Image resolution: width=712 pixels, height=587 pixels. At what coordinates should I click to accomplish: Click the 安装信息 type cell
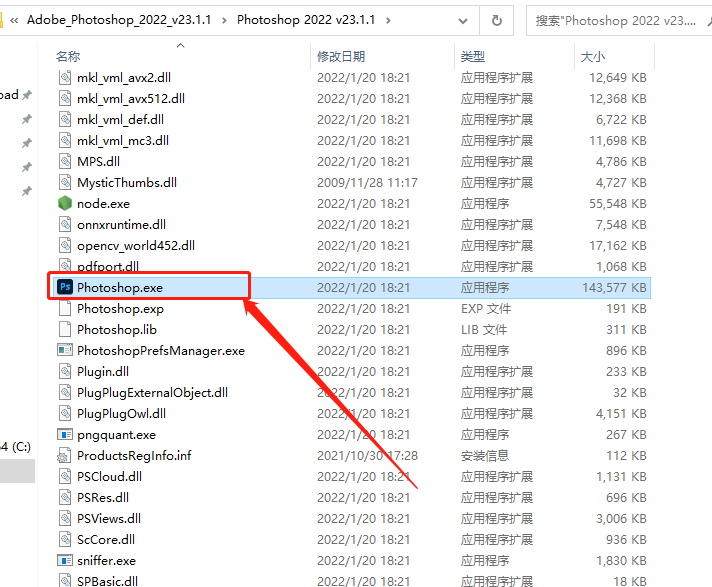click(x=485, y=455)
